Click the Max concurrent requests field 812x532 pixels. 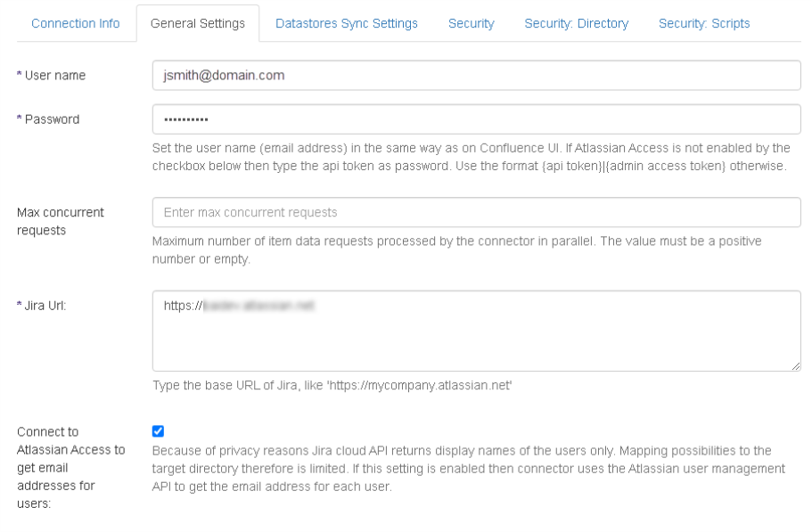click(x=476, y=212)
